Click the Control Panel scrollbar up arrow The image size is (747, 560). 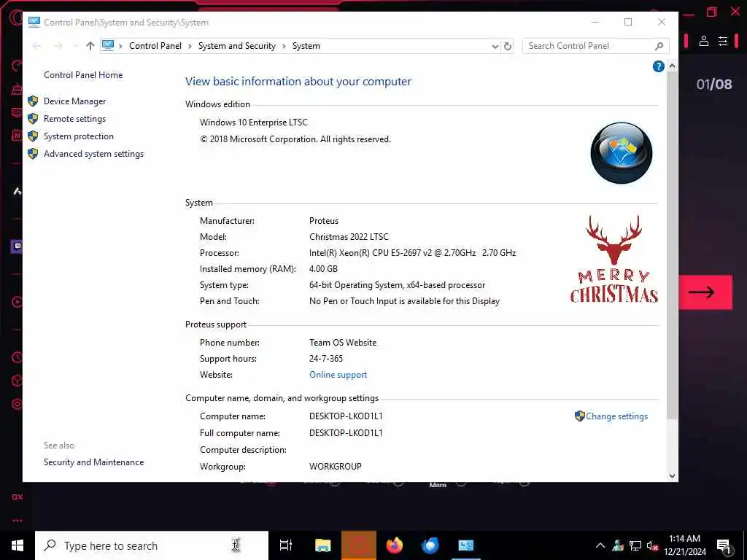[x=672, y=66]
